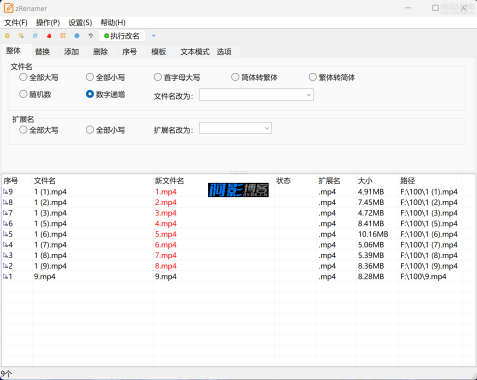Select 全部大写 radio under 扩展名

click(x=23, y=130)
